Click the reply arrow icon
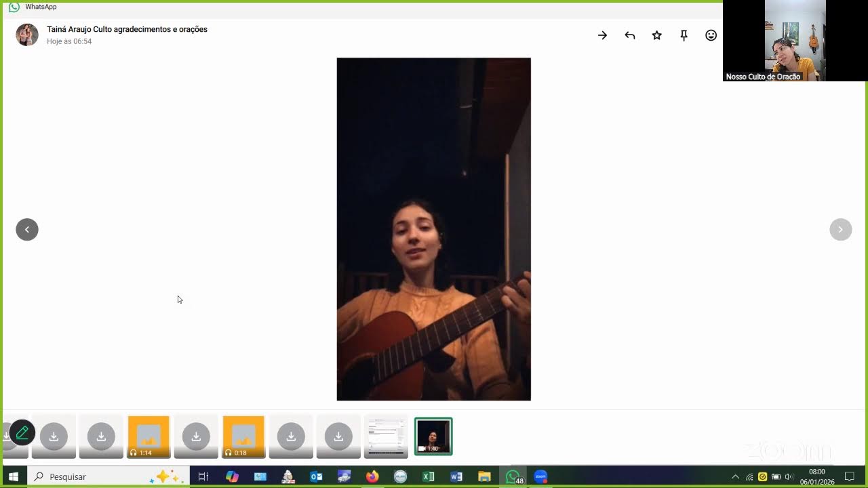 (629, 35)
